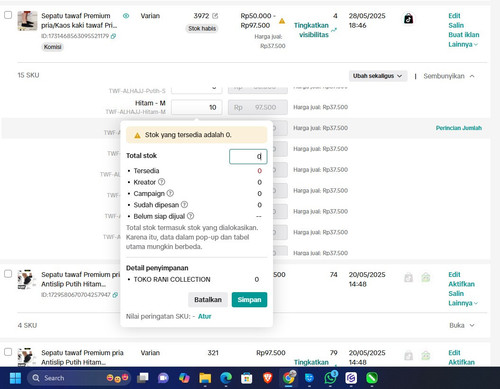Open Windows Start menu
The image size is (500, 389).
pos(15,378)
